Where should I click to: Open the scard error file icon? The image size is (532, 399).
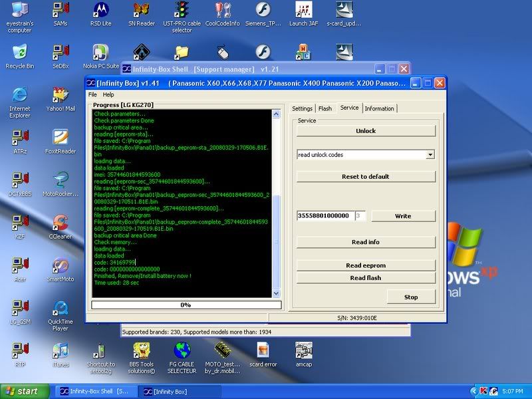[x=263, y=355]
